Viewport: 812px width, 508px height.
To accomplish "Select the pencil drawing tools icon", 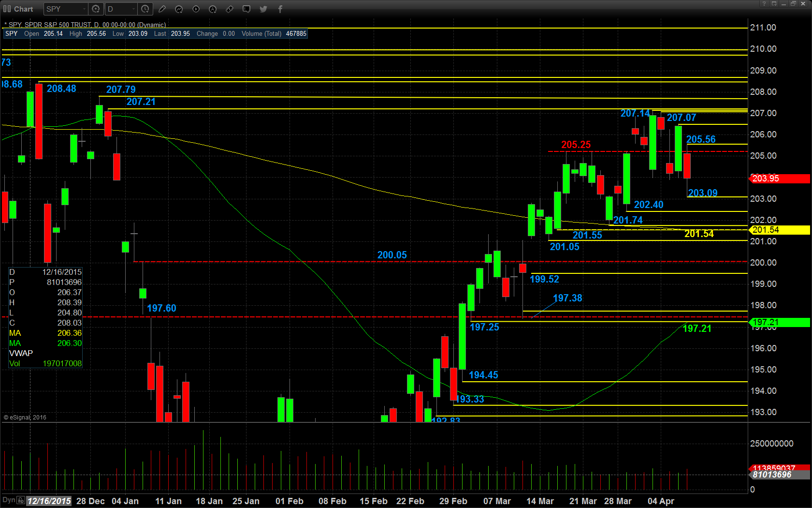I will click(162, 9).
